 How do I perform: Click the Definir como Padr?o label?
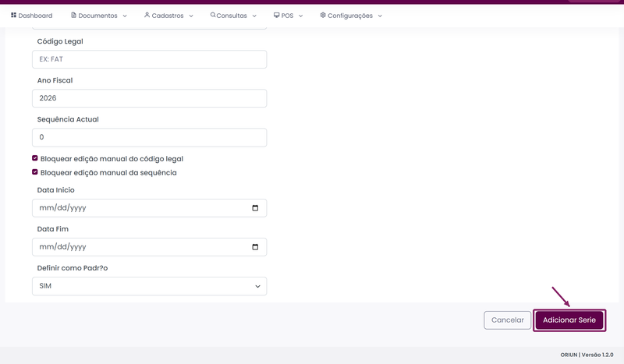click(x=73, y=268)
